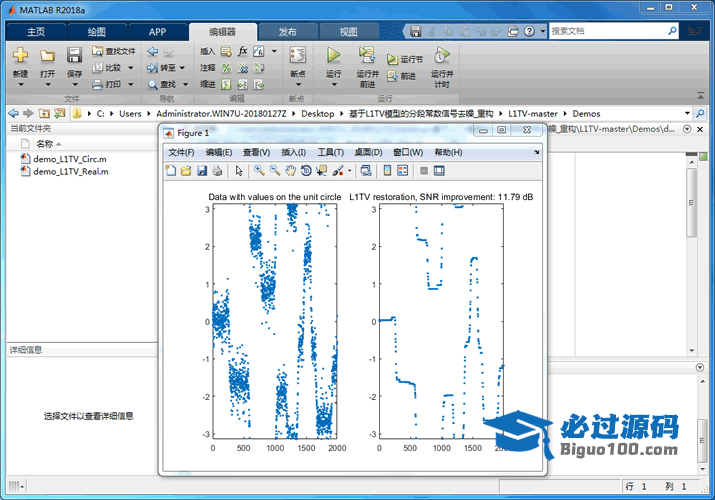Click Run and Time (运行并计时) icon
The height and width of the screenshot is (500, 715).
[441, 55]
